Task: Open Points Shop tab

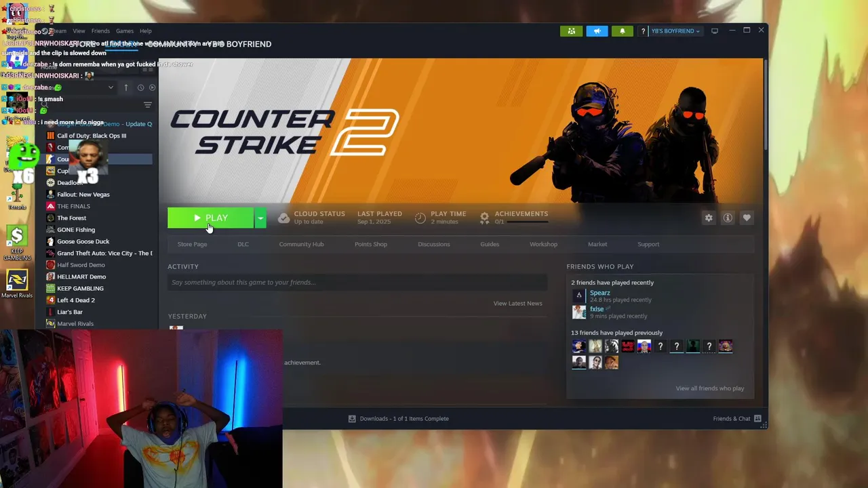Action: (x=371, y=244)
